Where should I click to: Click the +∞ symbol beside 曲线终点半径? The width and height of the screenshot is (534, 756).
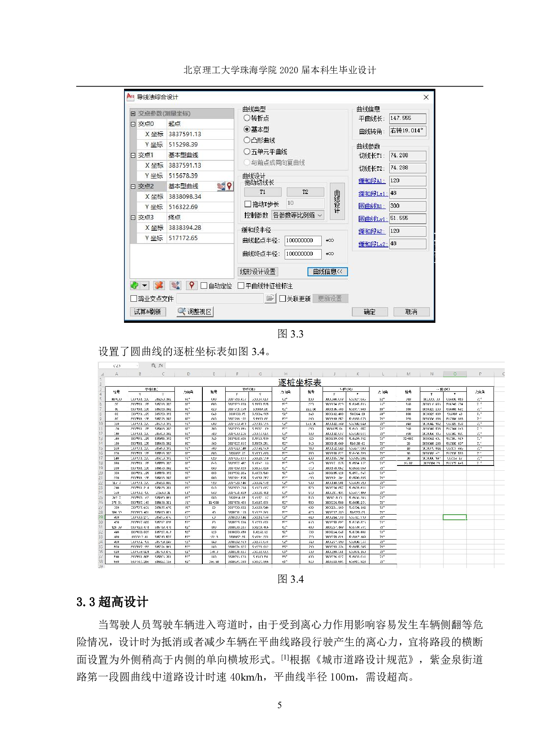point(330,254)
